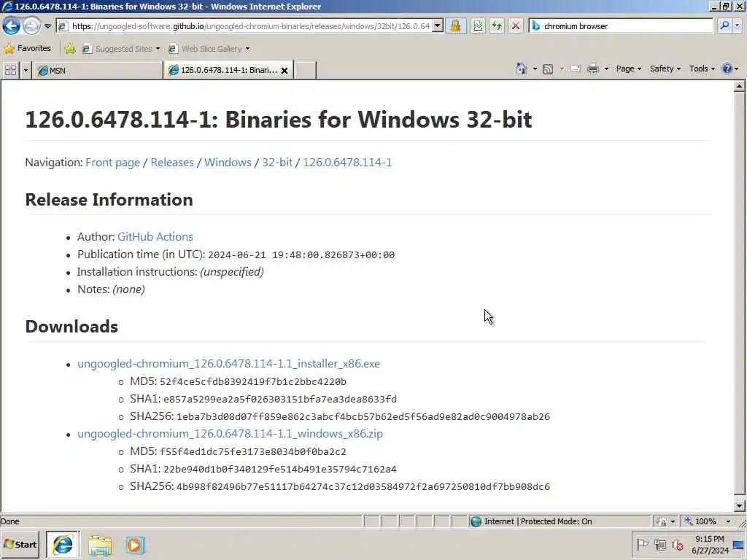Expand the Print options dropdown arrow
This screenshot has height=560, width=747.
point(606,69)
